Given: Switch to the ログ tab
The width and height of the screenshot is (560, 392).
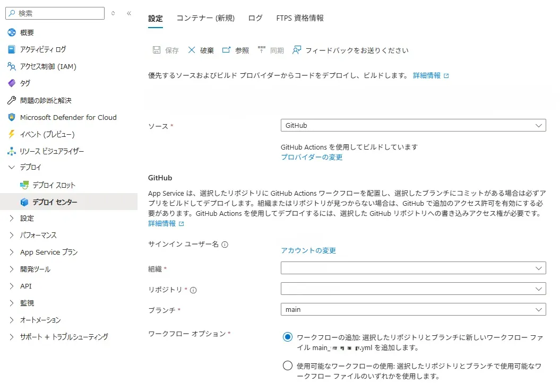Looking at the screenshot, I should pyautogui.click(x=255, y=18).
